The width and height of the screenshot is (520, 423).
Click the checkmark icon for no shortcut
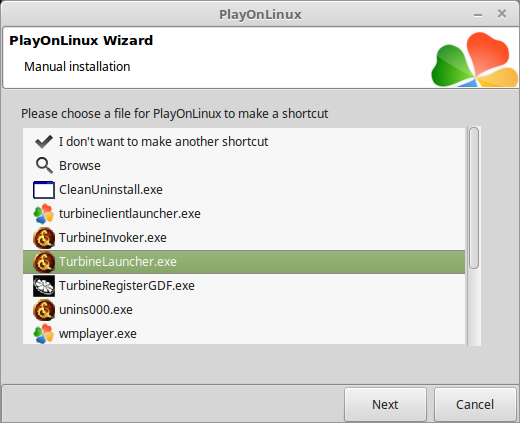point(44,142)
